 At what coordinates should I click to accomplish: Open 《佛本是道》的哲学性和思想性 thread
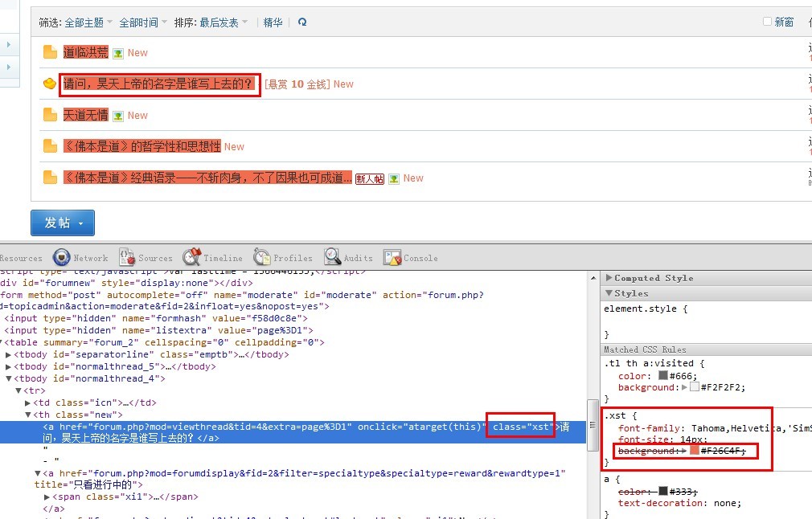[141, 146]
